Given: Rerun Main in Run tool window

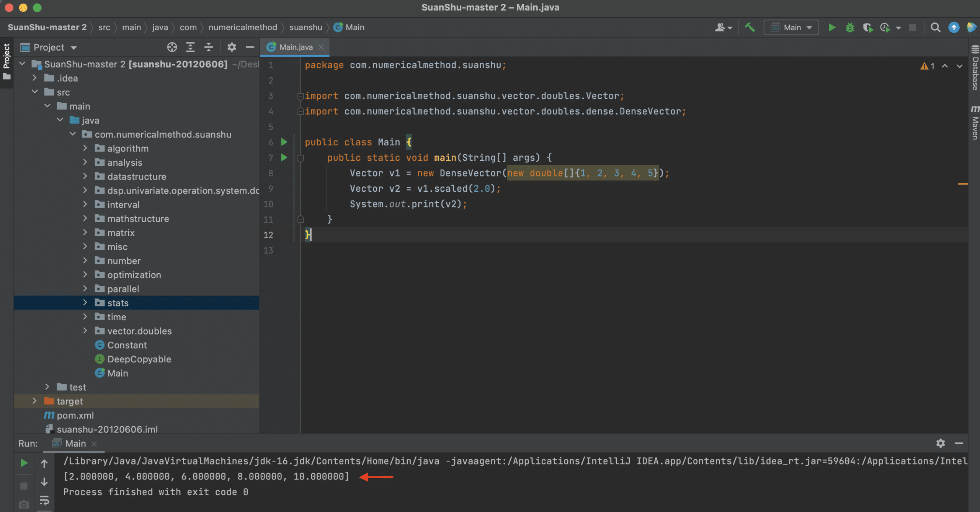Looking at the screenshot, I should click(x=24, y=463).
